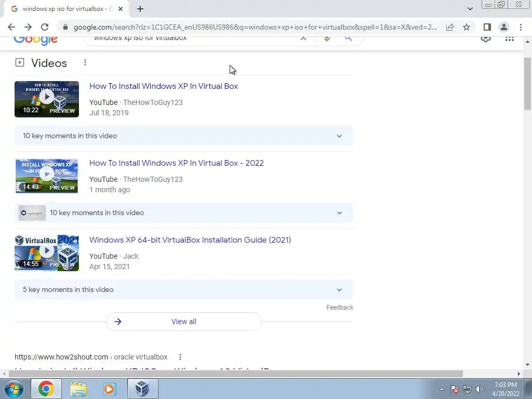
Task: Open How To Install Windows XP In Virtual Box
Action: [164, 86]
